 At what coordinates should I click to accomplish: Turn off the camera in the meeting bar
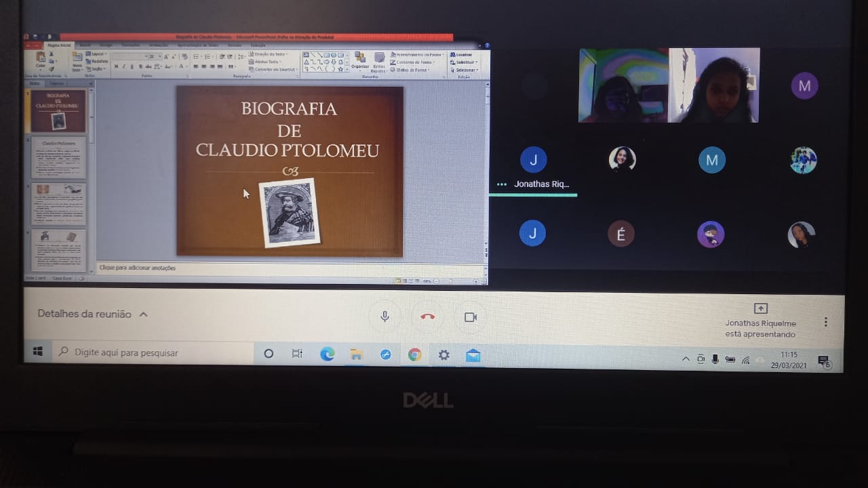[x=471, y=317]
